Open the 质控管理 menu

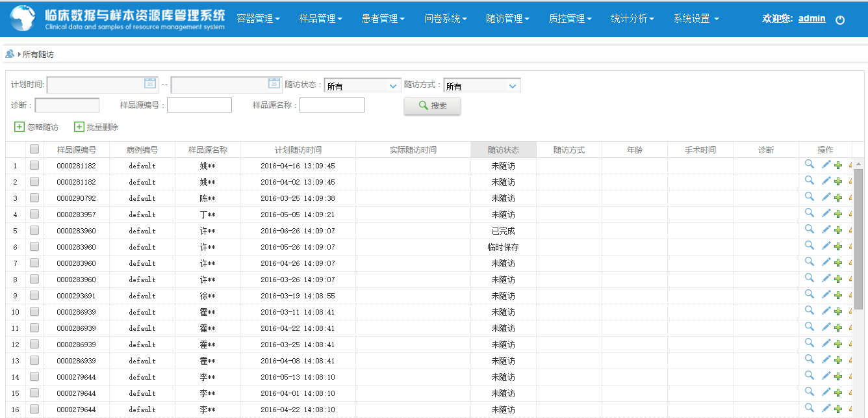pos(570,19)
